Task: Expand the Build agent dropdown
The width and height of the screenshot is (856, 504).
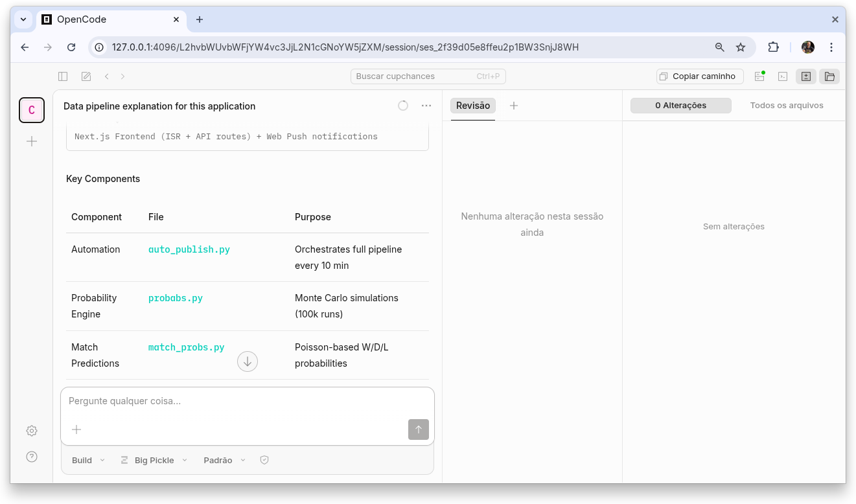Action: pos(88,460)
